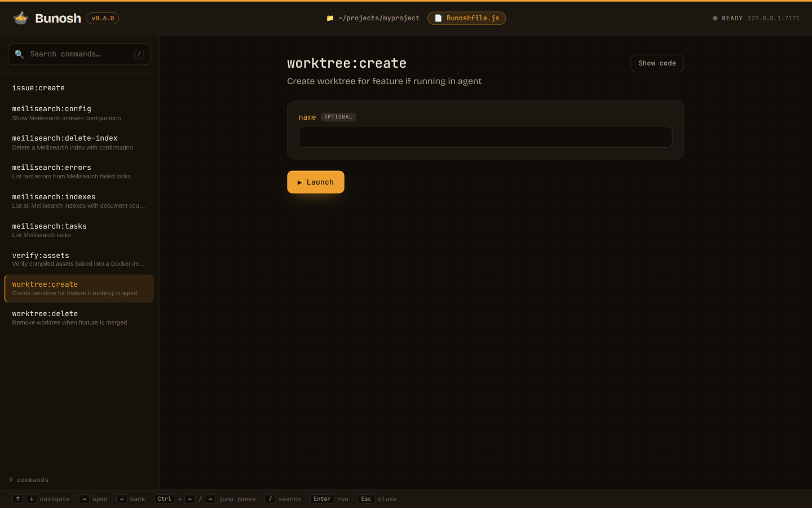Image resolution: width=812 pixels, height=508 pixels.
Task: Click the ~/projects/myproject path text
Action: click(x=379, y=18)
